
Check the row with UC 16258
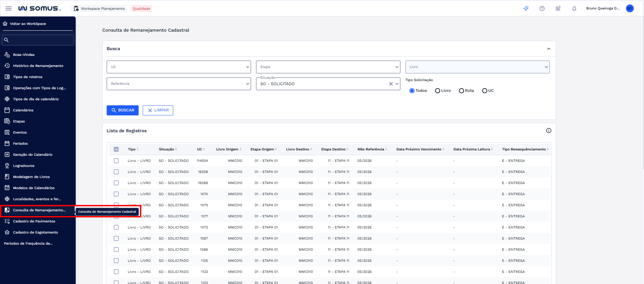point(116,172)
